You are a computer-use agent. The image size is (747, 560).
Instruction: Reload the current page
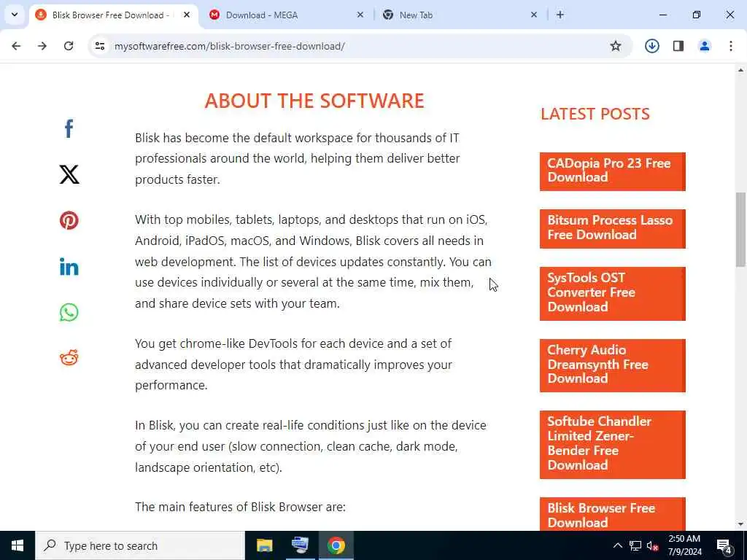(69, 46)
